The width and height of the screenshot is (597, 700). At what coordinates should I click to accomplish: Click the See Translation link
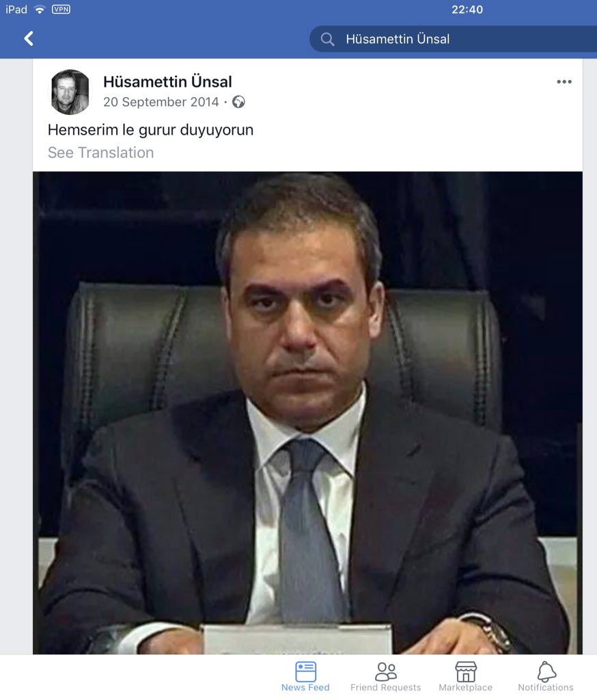101,152
